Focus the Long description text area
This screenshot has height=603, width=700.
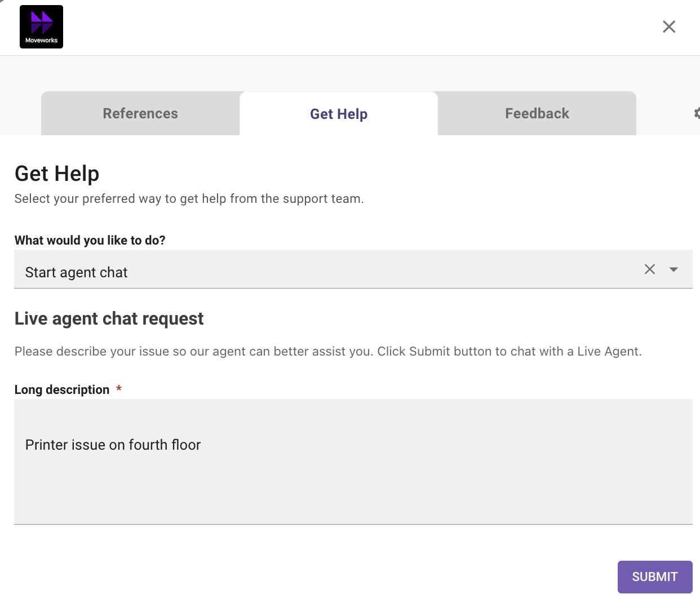click(x=353, y=485)
